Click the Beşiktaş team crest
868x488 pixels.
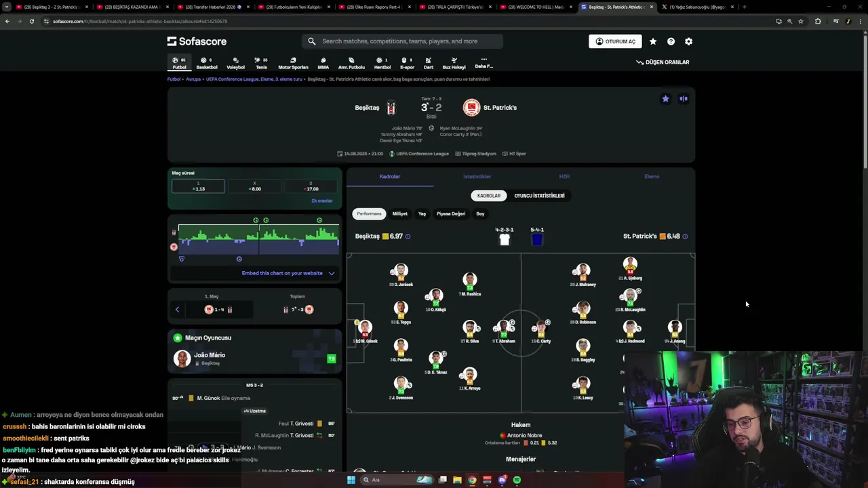pyautogui.click(x=391, y=108)
